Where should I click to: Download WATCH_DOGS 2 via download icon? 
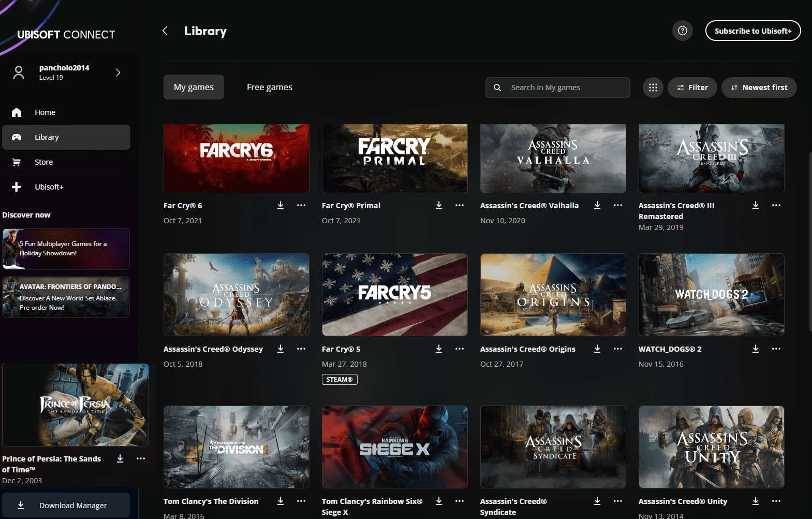click(756, 349)
